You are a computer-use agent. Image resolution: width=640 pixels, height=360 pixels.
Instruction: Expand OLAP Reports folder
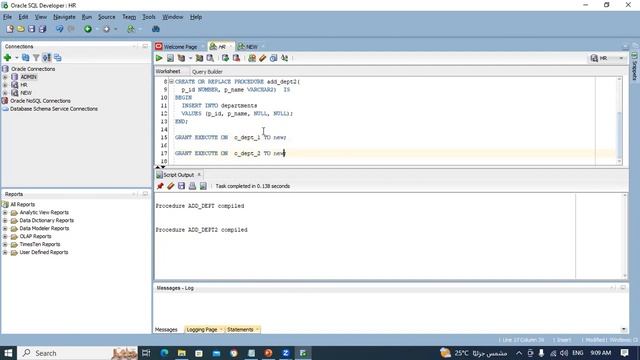(5, 236)
